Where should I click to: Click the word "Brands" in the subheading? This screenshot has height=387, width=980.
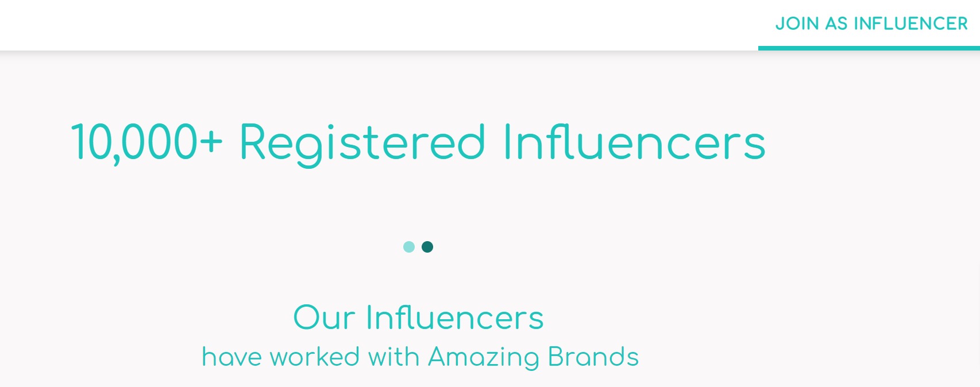pyautogui.click(x=593, y=357)
